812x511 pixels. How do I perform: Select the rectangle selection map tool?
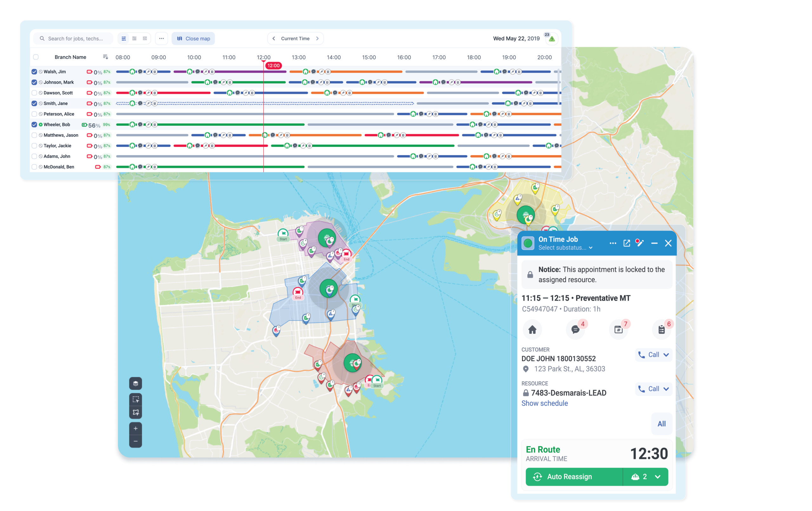(135, 399)
